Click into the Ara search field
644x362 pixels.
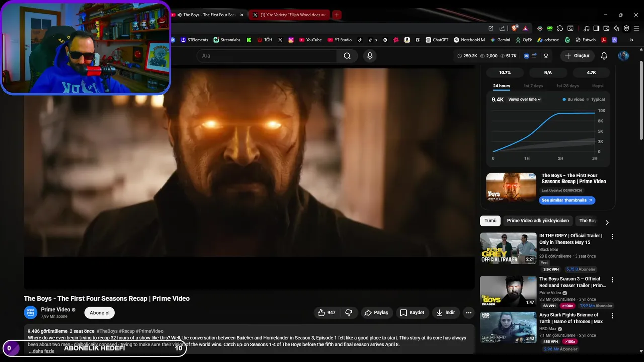267,56
